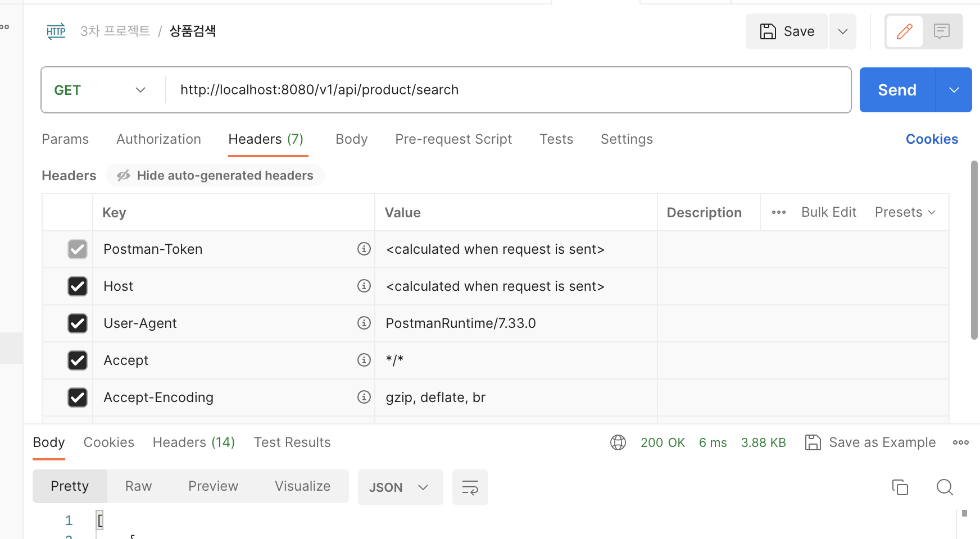Click the request URL input field
980x539 pixels.
[506, 90]
